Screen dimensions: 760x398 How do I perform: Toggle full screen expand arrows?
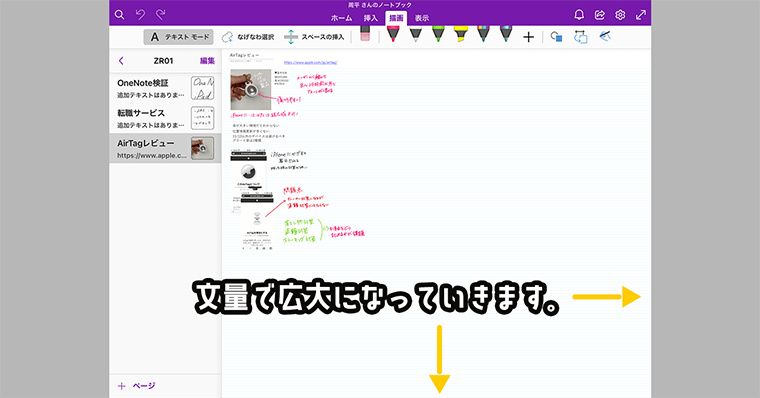tap(641, 15)
